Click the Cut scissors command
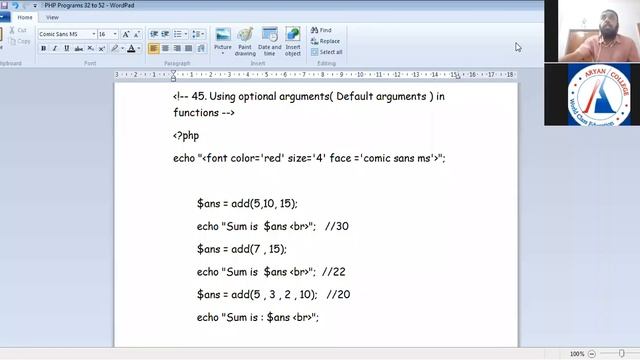 (18, 30)
